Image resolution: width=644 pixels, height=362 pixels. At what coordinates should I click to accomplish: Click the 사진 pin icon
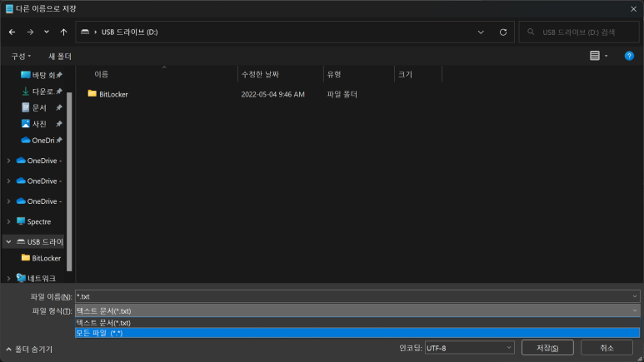(59, 124)
